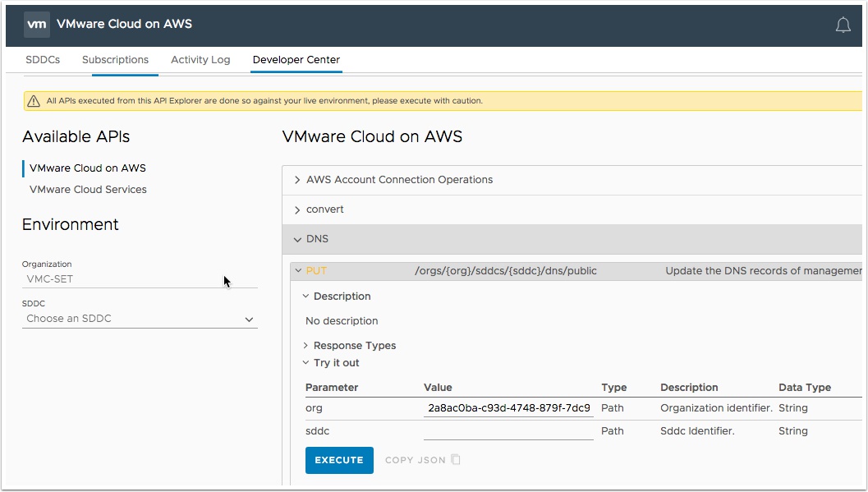
Task: Go to the Activity Log tab
Action: pos(200,60)
